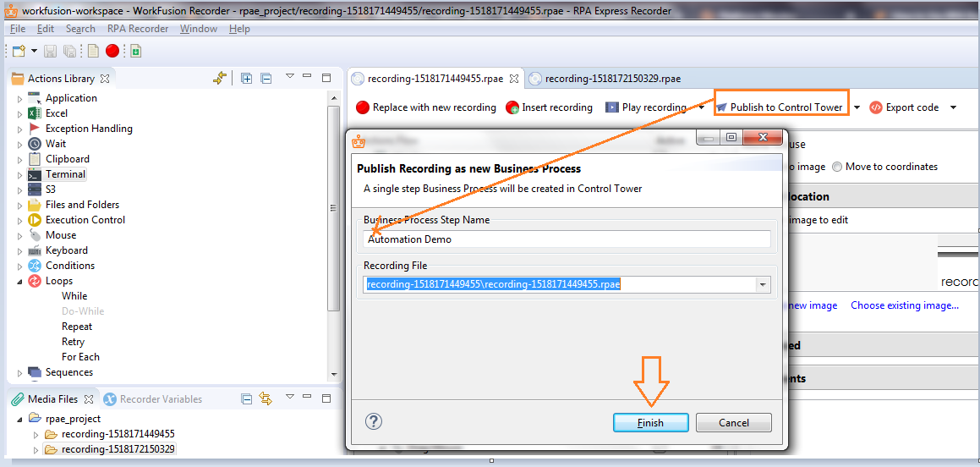This screenshot has height=467, width=980.
Task: Collapse all in Media Files panel
Action: point(247,398)
